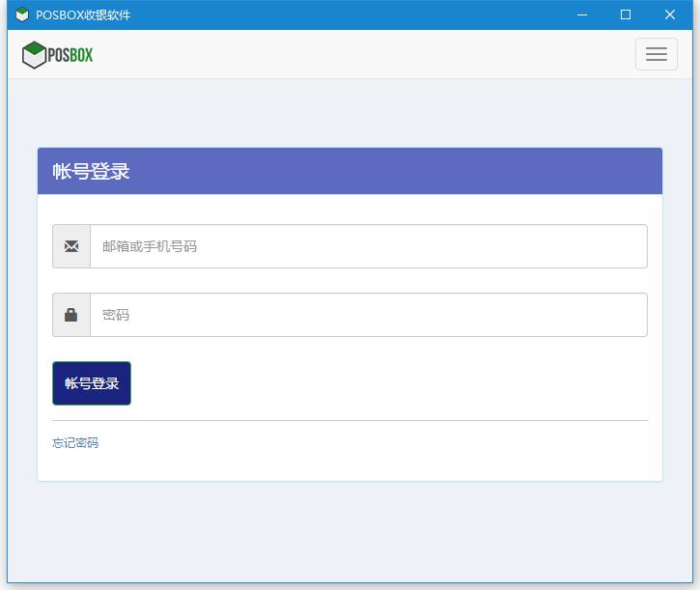Click the envelope icon beside account field
This screenshot has width=700, height=590.
tap(71, 246)
